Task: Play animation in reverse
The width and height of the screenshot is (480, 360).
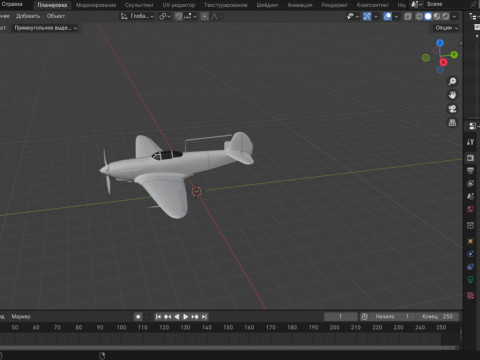Action: tap(177, 316)
